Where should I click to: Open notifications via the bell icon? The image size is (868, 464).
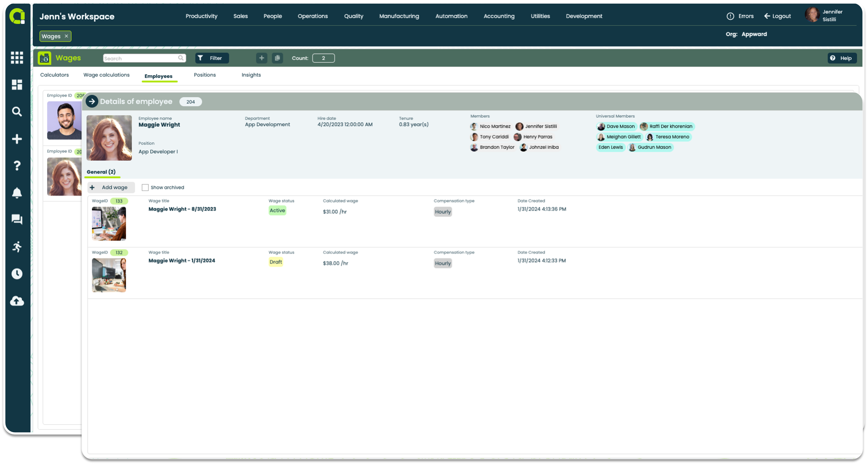click(17, 193)
